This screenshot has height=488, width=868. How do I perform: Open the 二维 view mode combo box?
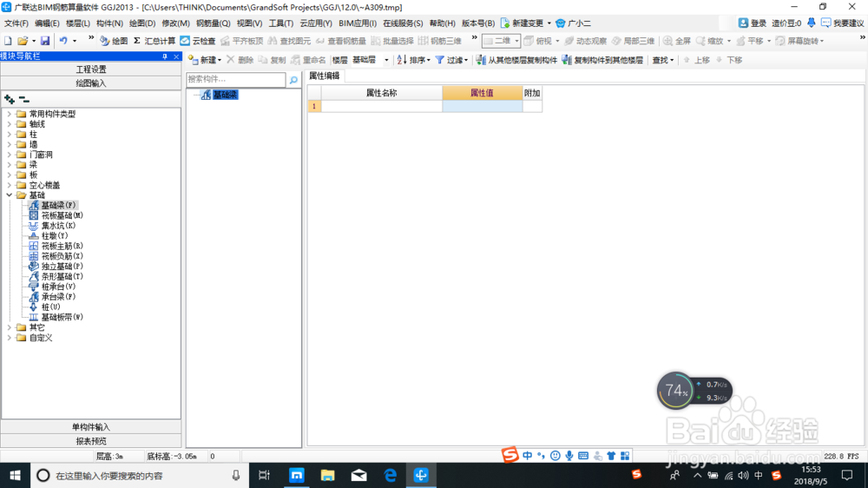[501, 41]
